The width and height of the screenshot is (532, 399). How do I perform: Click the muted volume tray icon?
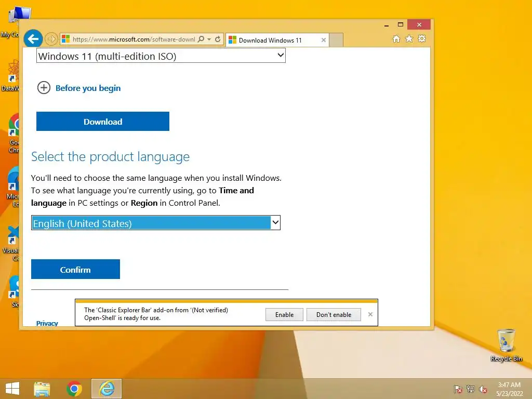point(483,389)
